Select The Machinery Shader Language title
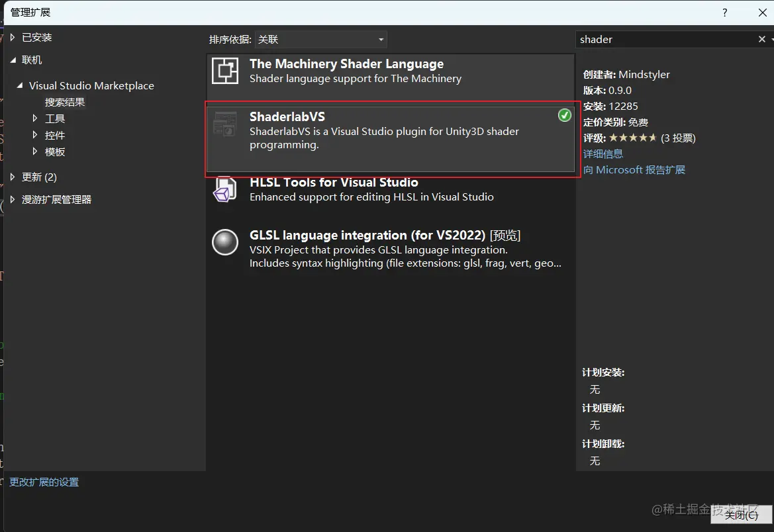Viewport: 774px width, 532px height. (x=346, y=64)
